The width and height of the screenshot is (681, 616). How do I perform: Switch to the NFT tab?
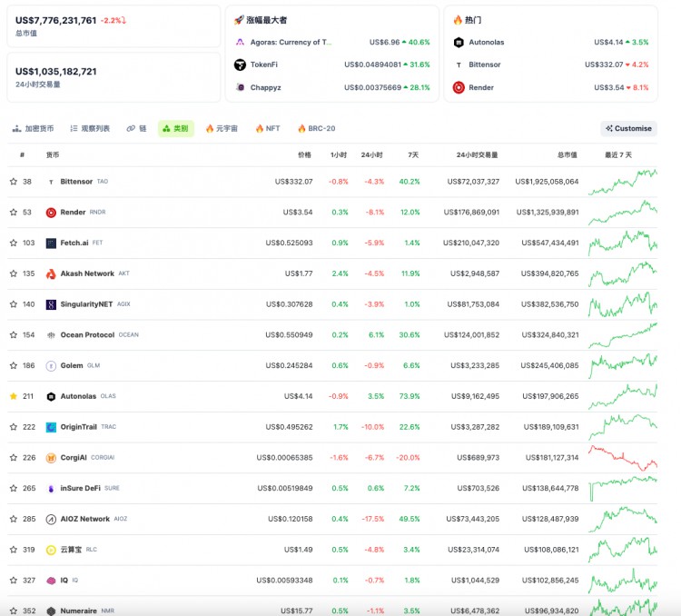(x=267, y=129)
